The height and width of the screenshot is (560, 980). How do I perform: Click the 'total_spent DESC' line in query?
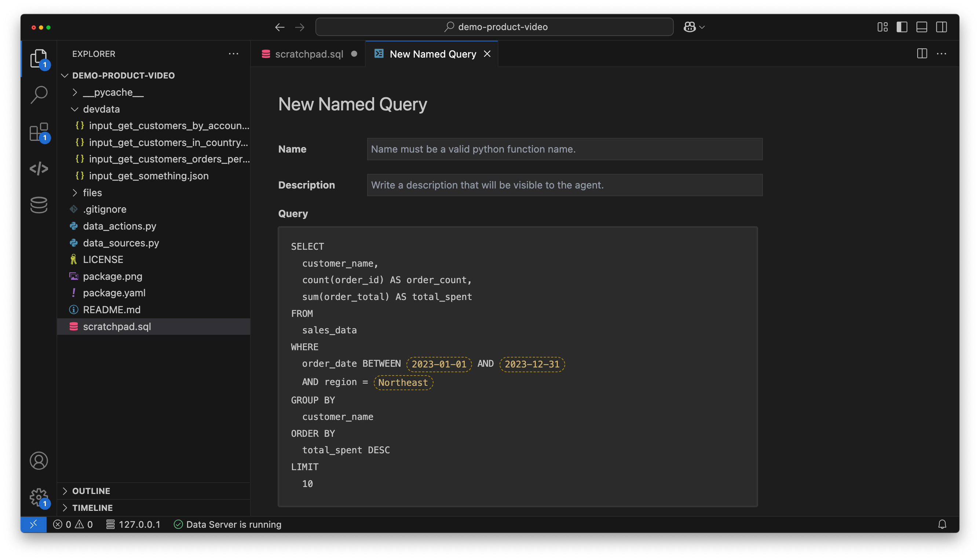(x=346, y=450)
